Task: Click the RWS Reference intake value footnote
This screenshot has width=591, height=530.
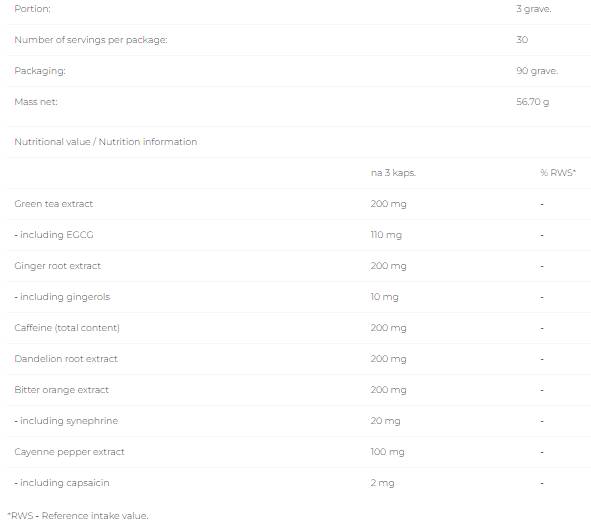Action: pos(78,516)
